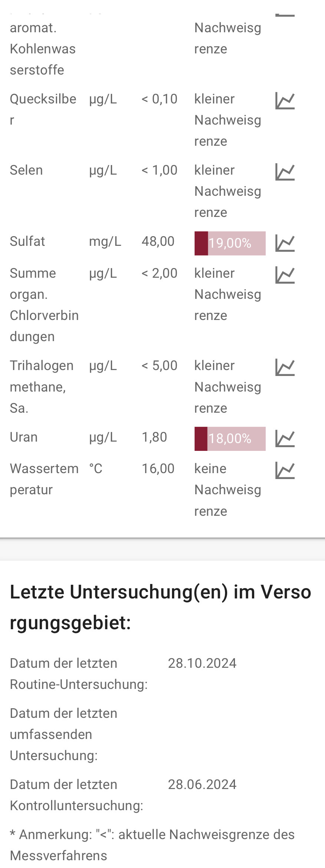This screenshot has height=868, width=325.
Task: Show the Sulfat history chart icon
Action: [x=285, y=243]
